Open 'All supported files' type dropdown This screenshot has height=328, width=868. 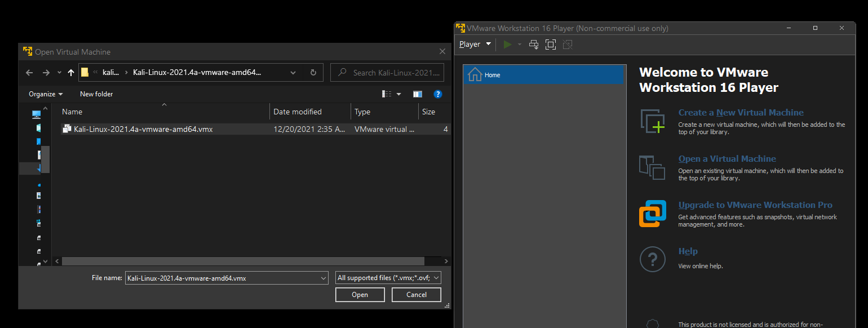(x=388, y=278)
